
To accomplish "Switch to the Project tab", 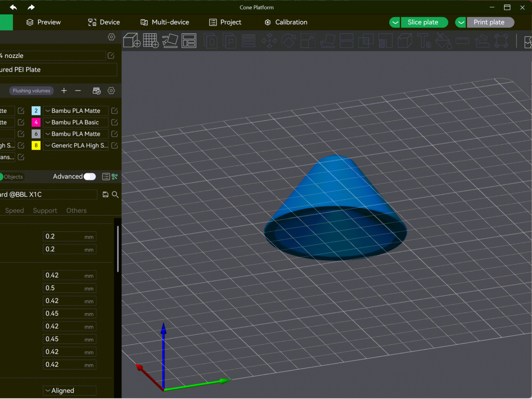I will (x=225, y=22).
